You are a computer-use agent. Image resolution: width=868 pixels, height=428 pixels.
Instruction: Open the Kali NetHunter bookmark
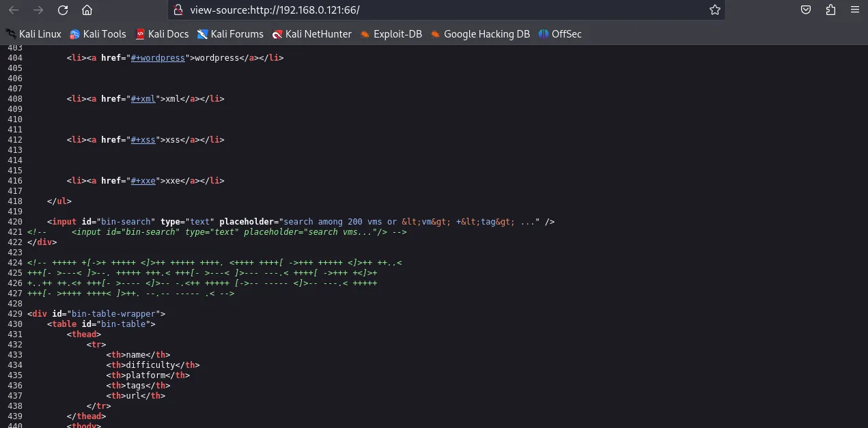[312, 34]
